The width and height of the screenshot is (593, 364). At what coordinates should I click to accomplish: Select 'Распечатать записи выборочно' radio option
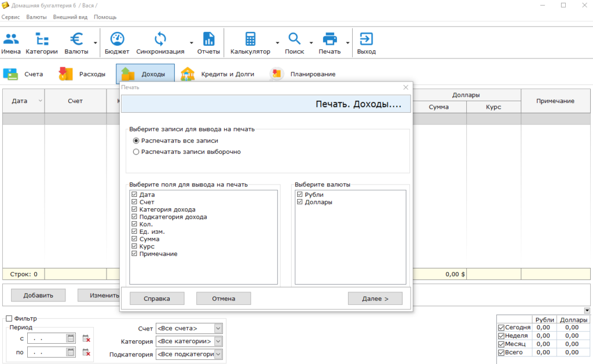[x=136, y=152]
